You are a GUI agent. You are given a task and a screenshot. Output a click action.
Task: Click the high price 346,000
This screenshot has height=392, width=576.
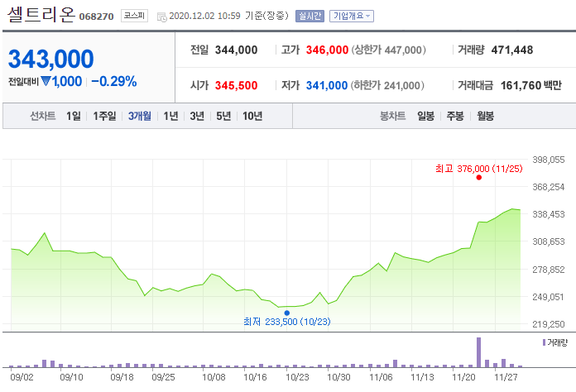coord(327,50)
